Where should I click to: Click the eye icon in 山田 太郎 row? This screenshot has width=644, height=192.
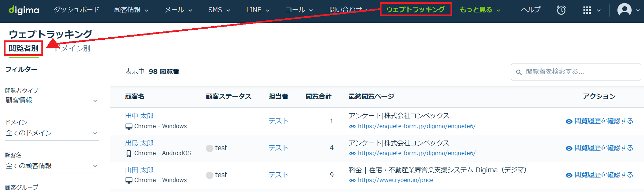(569, 175)
